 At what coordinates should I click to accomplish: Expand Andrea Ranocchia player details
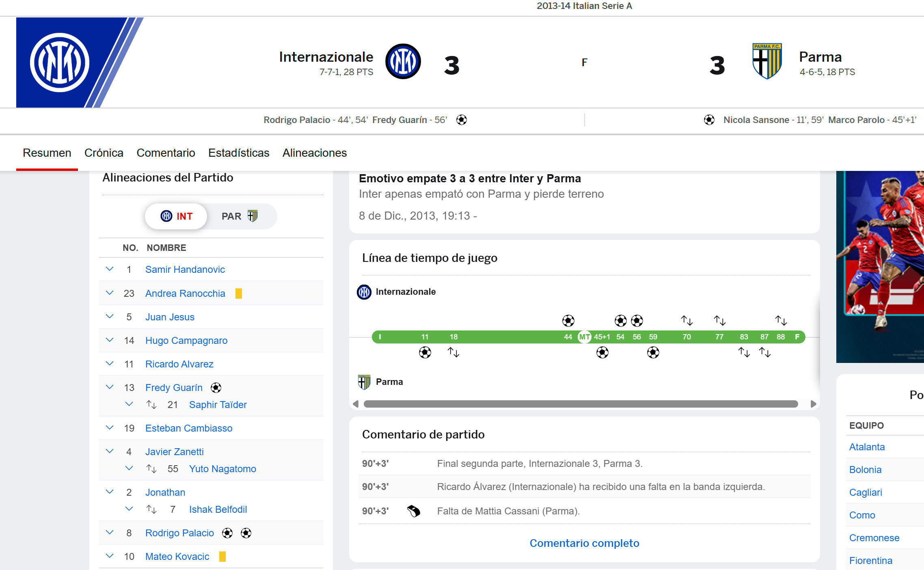pyautogui.click(x=110, y=293)
